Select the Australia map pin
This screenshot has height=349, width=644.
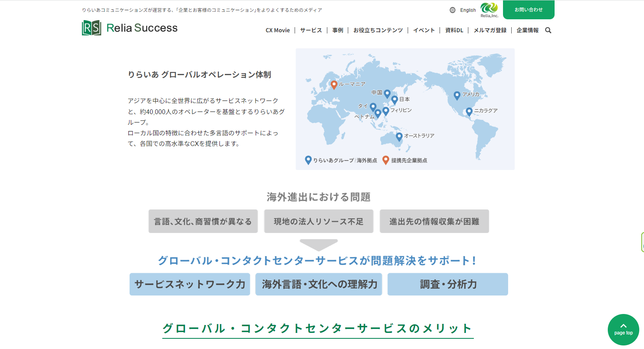pyautogui.click(x=399, y=137)
